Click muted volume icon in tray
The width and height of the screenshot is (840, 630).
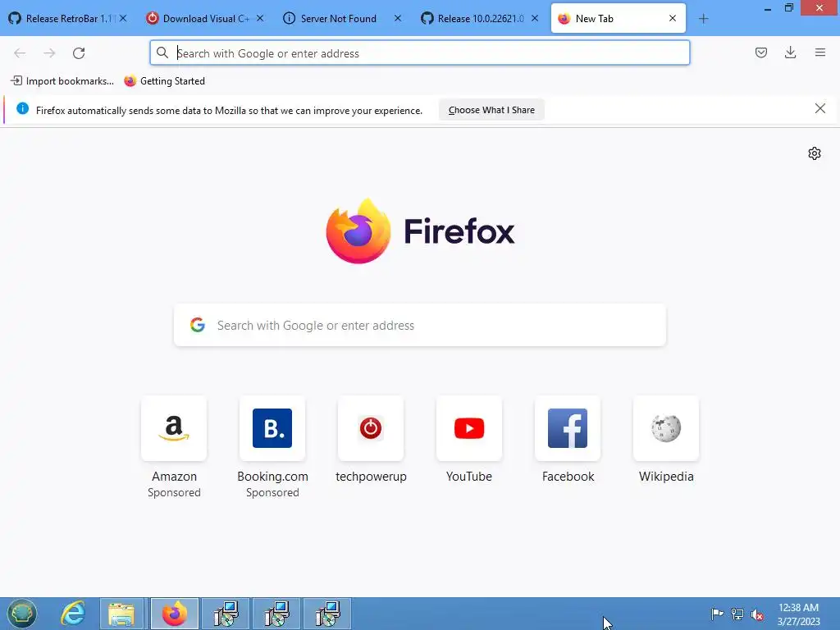[757, 614]
